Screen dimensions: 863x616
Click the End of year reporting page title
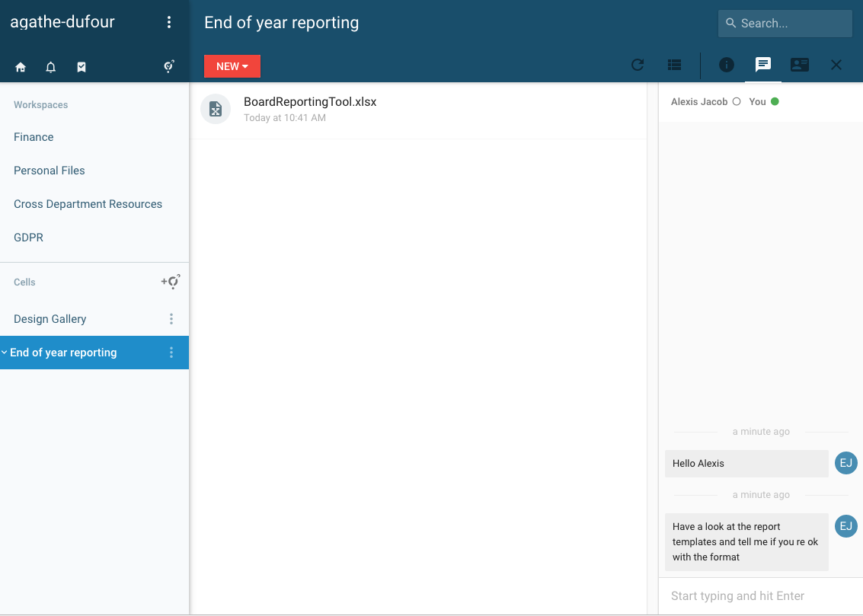[x=281, y=23]
